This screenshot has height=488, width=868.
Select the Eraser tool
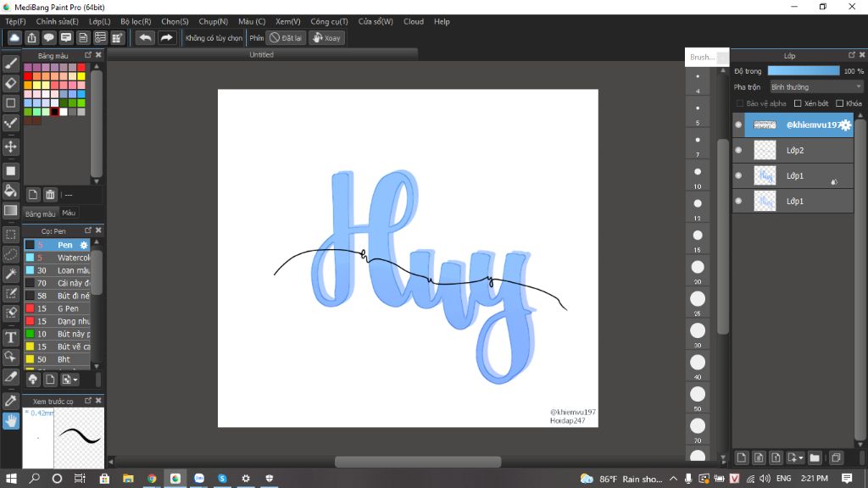[x=10, y=83]
